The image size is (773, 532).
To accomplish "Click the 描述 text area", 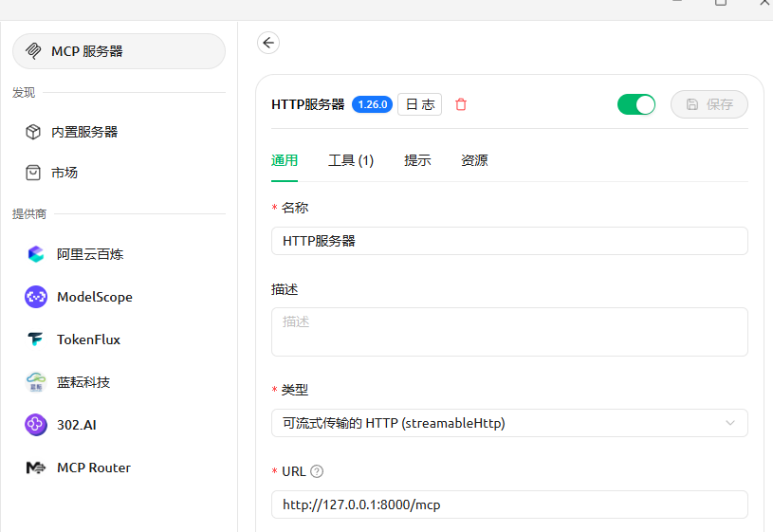I will tap(509, 332).
